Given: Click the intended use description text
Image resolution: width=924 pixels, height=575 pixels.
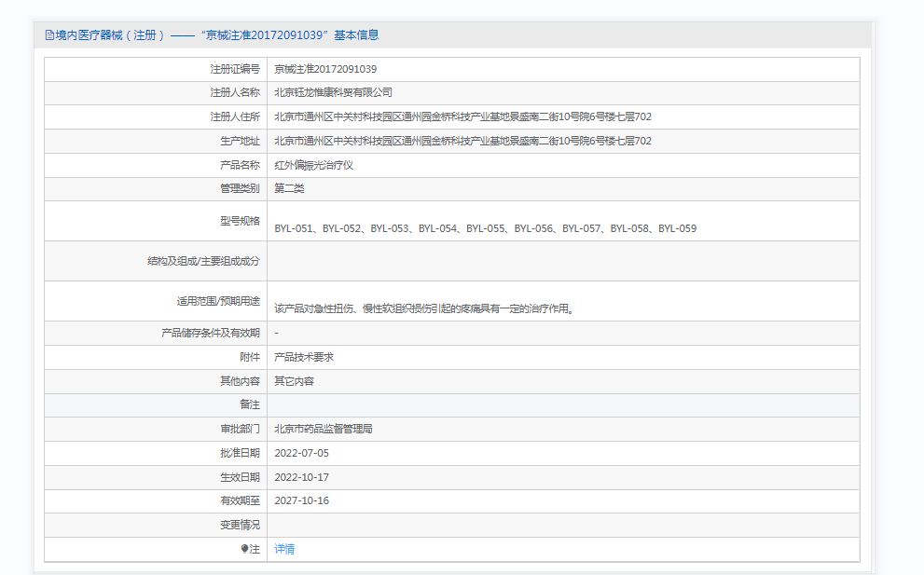Looking at the screenshot, I should tap(423, 308).
